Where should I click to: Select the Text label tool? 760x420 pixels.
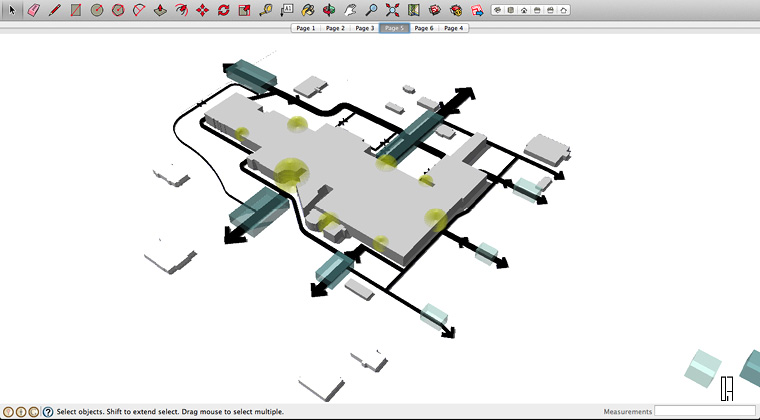click(x=287, y=10)
